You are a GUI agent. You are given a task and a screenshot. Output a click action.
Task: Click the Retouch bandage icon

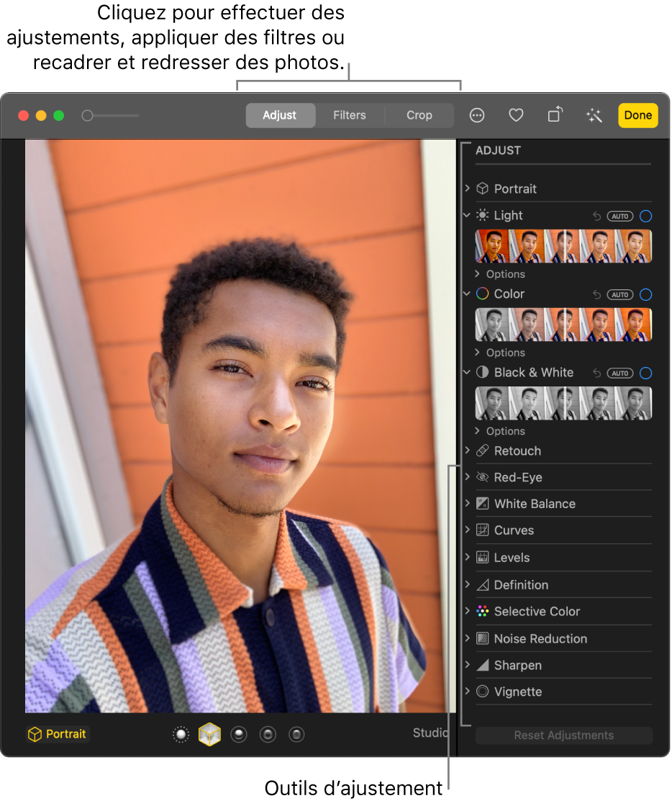(483, 450)
